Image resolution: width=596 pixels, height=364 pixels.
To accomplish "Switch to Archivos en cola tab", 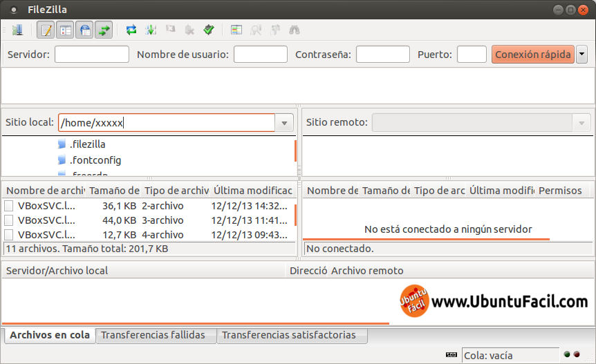I will tap(50, 335).
